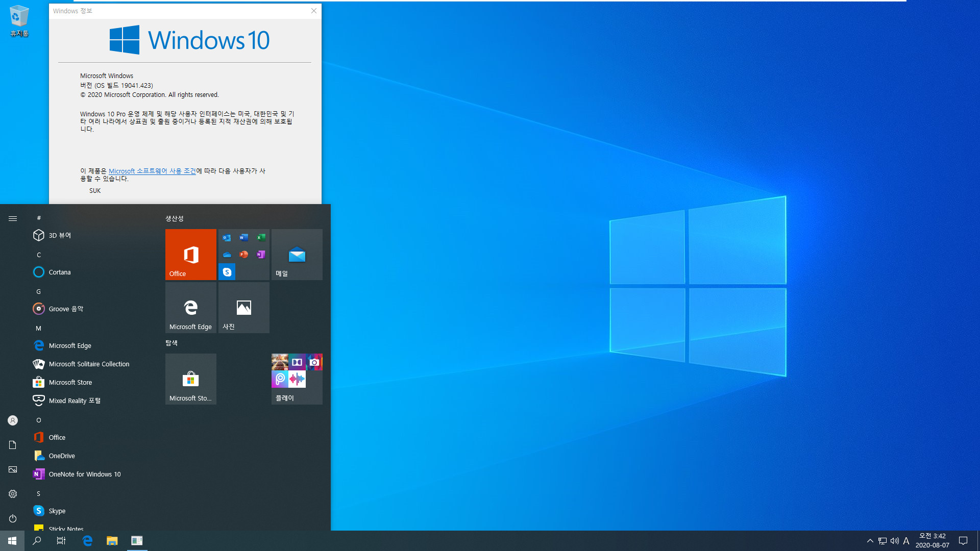Open the taskbar clock and date
The width and height of the screenshot is (980, 551).
(933, 541)
